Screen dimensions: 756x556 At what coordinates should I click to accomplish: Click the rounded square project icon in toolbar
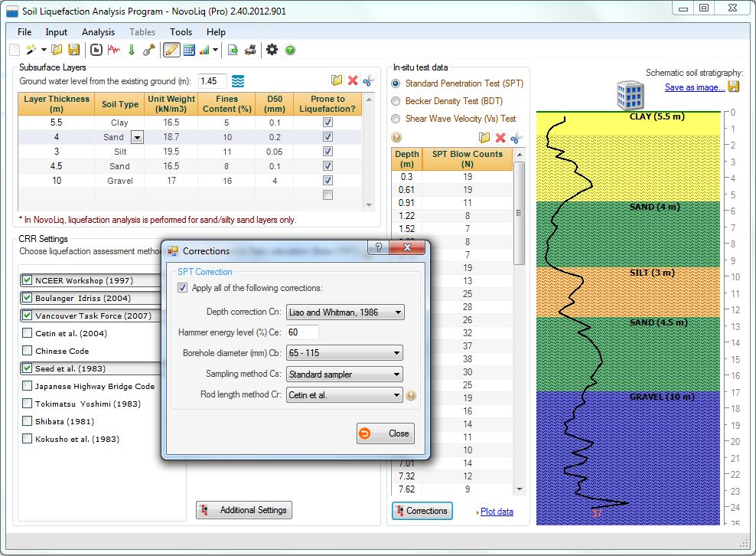(96, 50)
